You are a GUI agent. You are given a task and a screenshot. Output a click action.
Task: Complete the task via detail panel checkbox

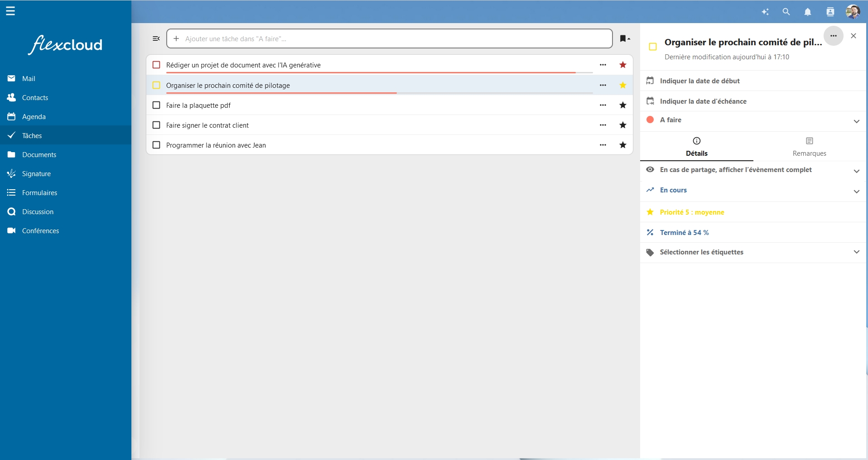tap(653, 47)
